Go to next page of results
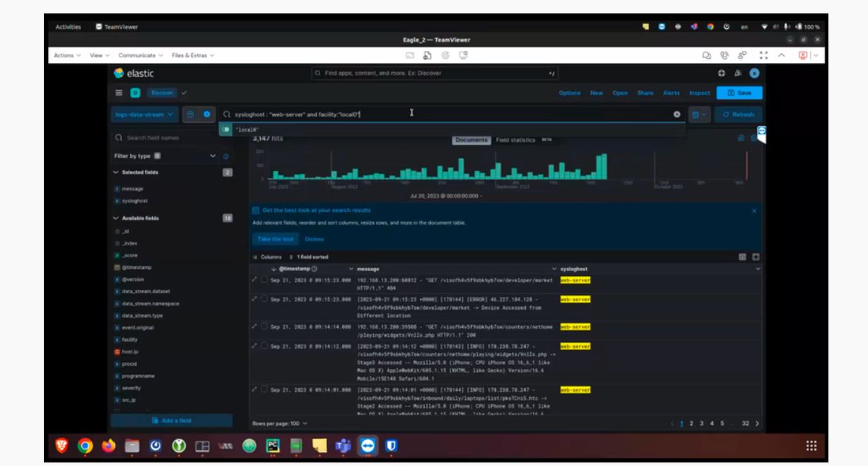Image resolution: width=868 pixels, height=466 pixels. [757, 423]
